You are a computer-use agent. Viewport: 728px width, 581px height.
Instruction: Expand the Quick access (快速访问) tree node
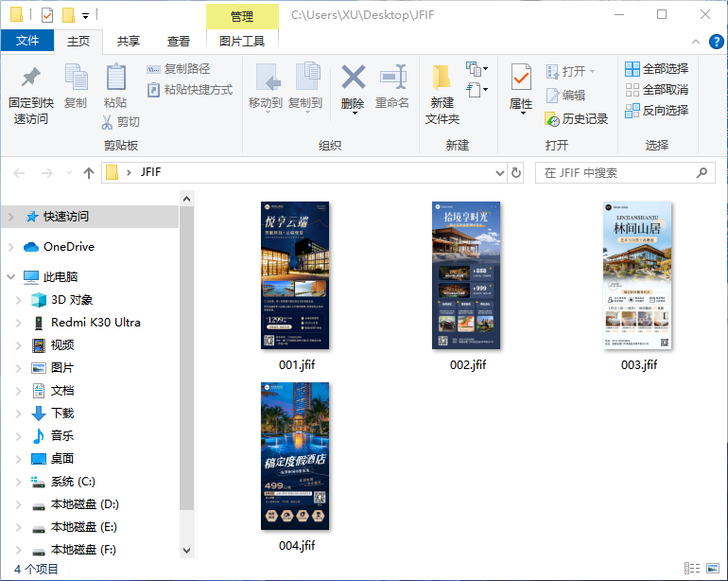pyautogui.click(x=11, y=217)
